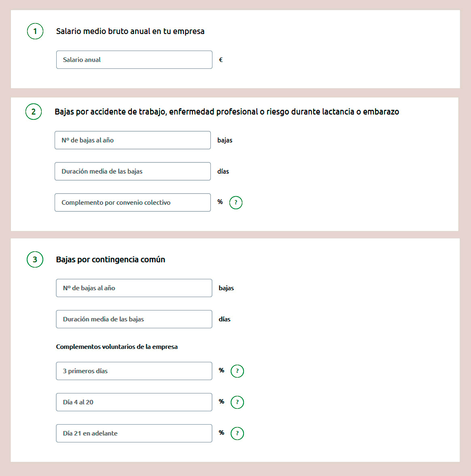Open help icon next to Día 21 en adelante
Screen dimensions: 471x476
237,433
